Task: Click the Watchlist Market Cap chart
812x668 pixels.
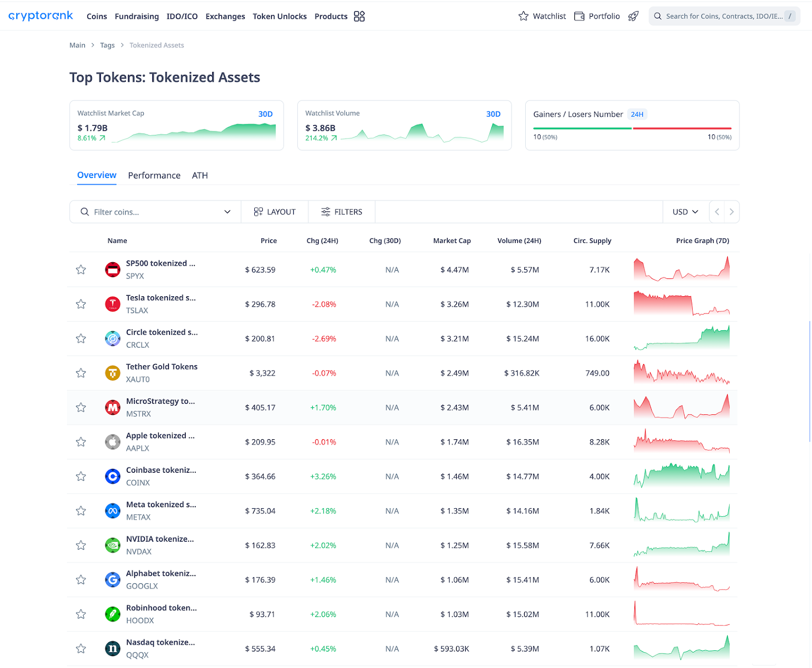Action: pos(194,133)
